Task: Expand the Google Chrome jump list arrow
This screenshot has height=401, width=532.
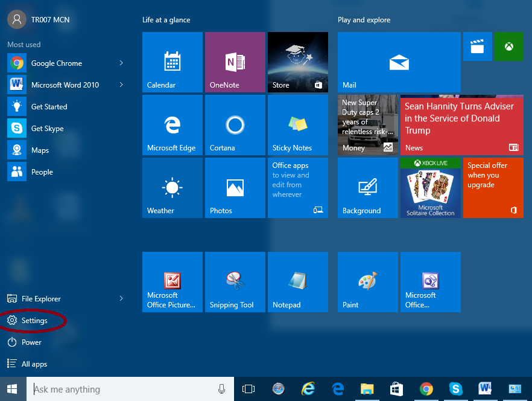Action: (121, 63)
